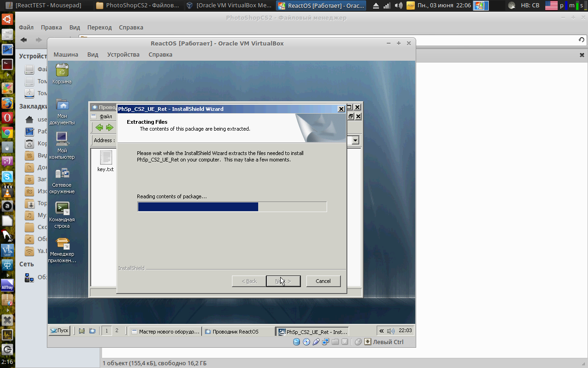Switch to PhotoShopCS2 file manager panel window
Image resolution: width=588 pixels, height=368 pixels.
[138, 6]
